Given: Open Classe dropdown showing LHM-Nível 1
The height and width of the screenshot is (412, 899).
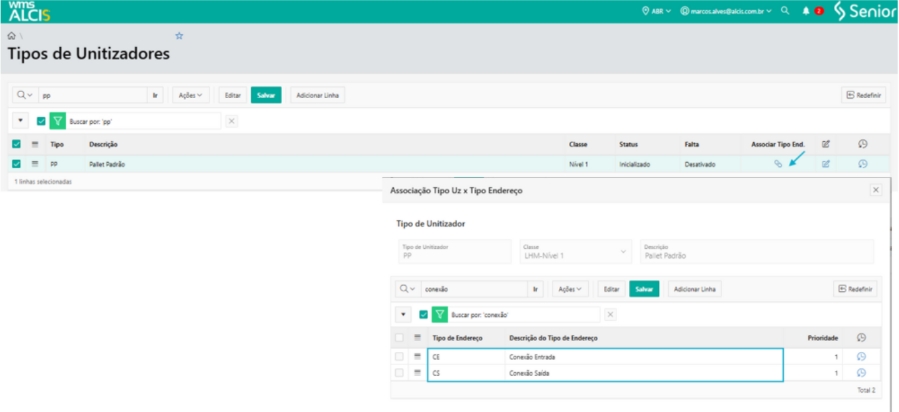Looking at the screenshot, I should [576, 251].
